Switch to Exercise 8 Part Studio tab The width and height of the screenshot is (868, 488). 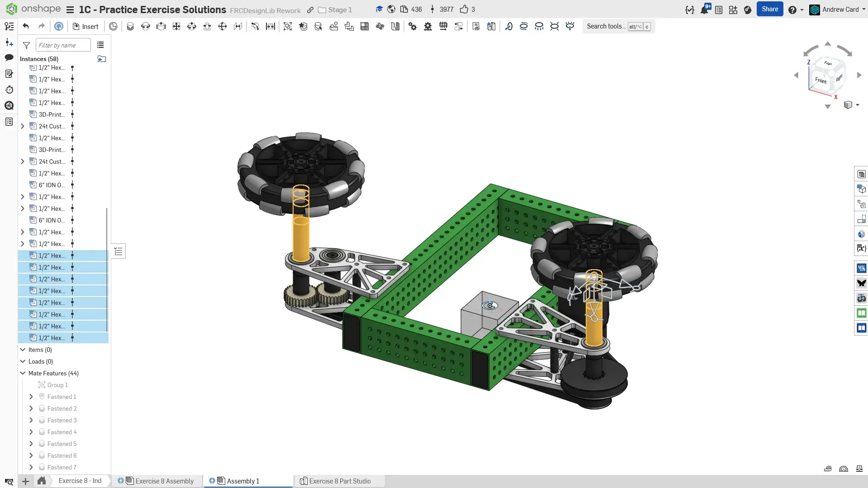coord(339,481)
